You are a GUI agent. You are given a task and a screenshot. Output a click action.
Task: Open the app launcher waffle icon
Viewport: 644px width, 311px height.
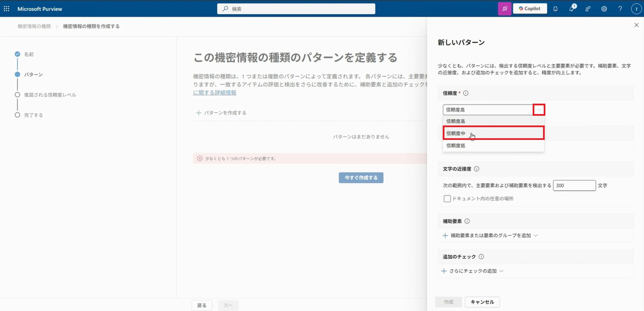pos(6,9)
